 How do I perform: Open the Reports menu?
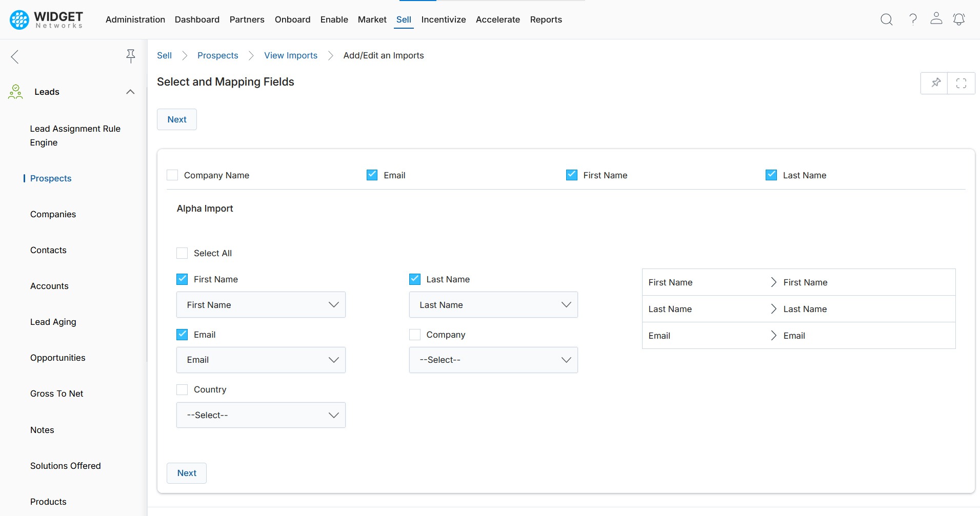coord(546,19)
